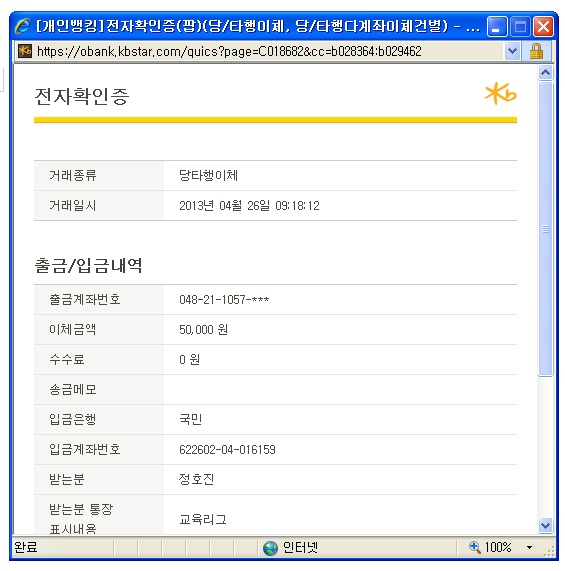Click the KB favicon in address bar
Viewport: 565px width, 571px height.
(25, 51)
